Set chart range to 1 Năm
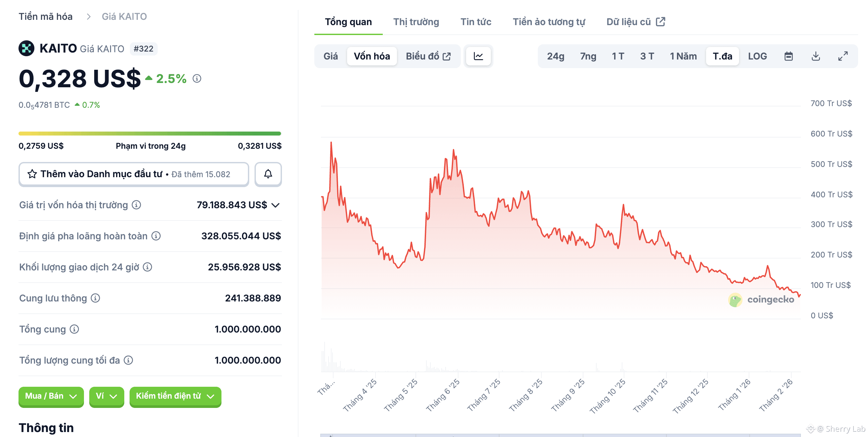This screenshot has height=437, width=868. point(683,56)
